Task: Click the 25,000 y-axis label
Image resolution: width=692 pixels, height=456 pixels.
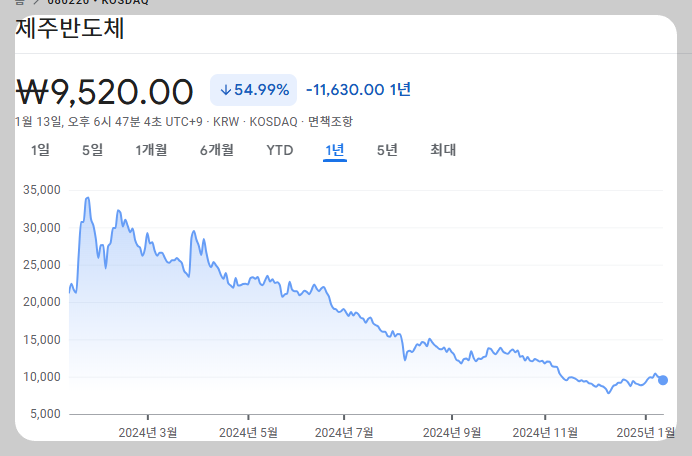Action: coord(42,265)
